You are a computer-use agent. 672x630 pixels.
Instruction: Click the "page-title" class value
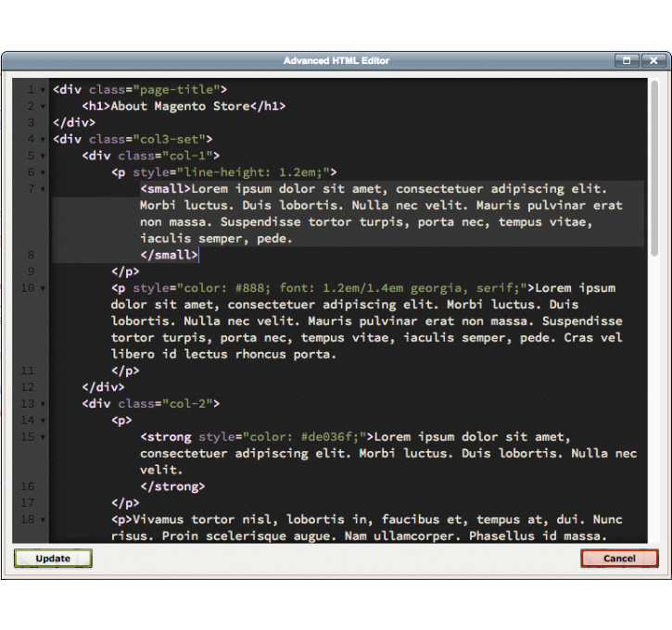point(176,90)
